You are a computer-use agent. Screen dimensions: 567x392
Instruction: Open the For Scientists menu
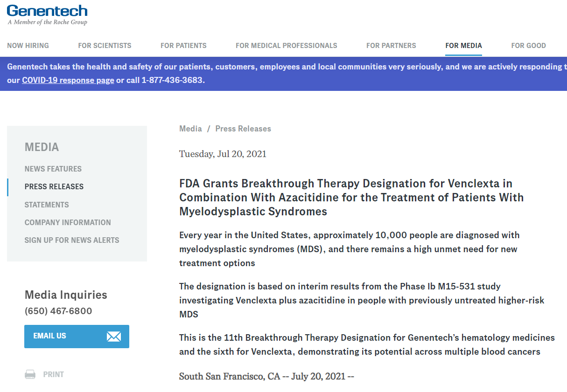(x=105, y=46)
